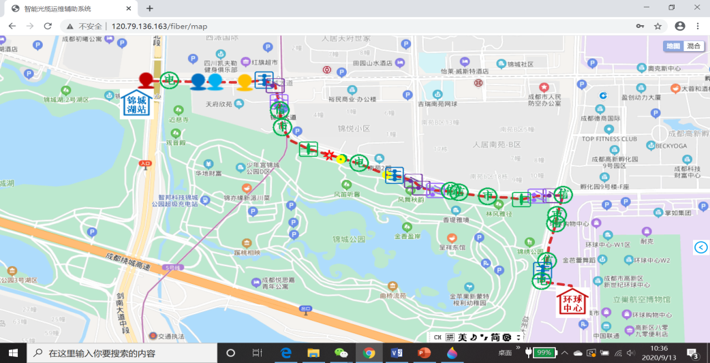Click green 电 circle right of yellow dot
Image resolution: width=710 pixels, height=363 pixels.
point(359,162)
